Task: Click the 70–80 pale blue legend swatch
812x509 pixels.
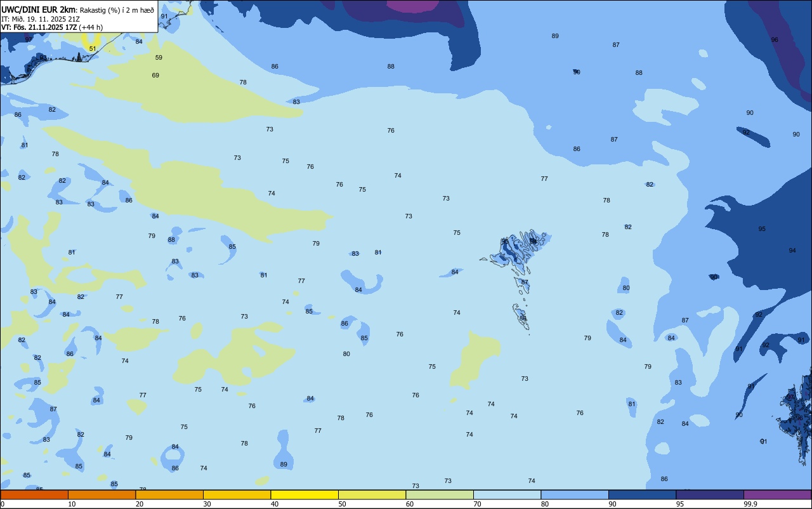Action: (507, 494)
